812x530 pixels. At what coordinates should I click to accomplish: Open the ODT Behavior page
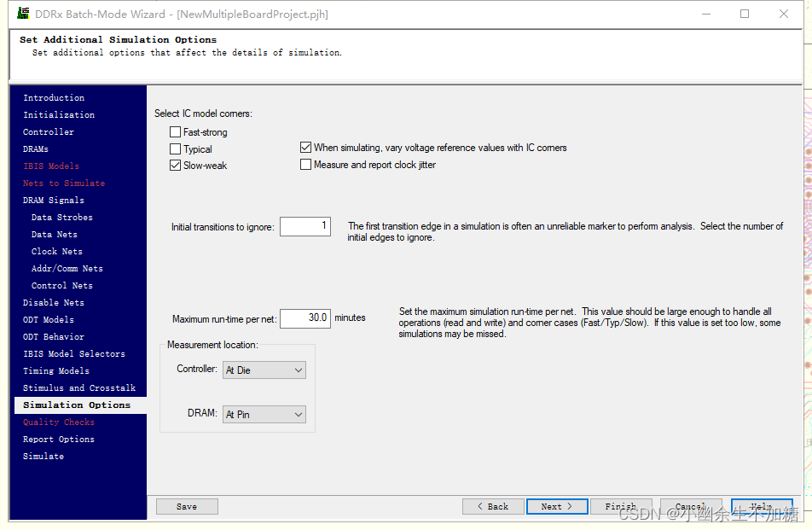(54, 337)
